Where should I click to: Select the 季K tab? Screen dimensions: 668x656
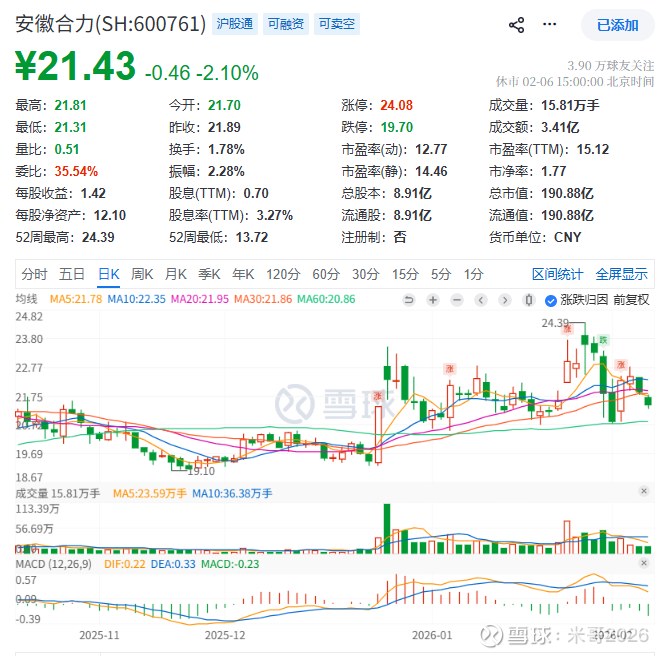[x=209, y=274]
